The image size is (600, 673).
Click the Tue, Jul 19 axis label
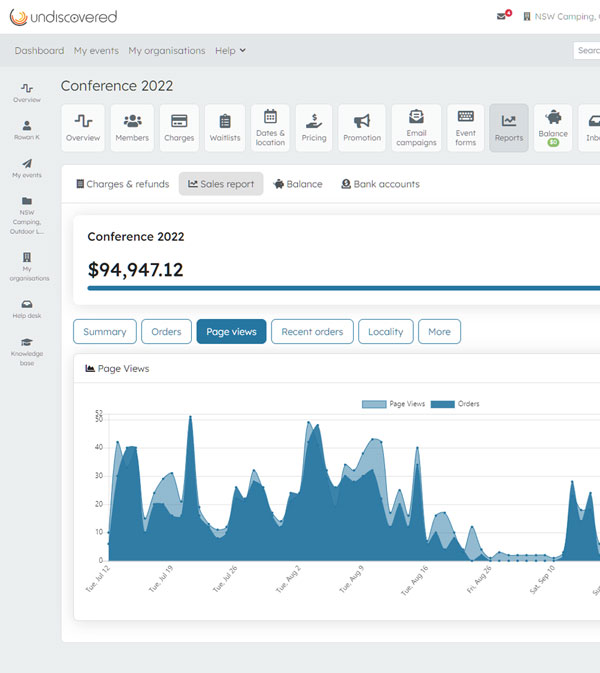[161, 579]
